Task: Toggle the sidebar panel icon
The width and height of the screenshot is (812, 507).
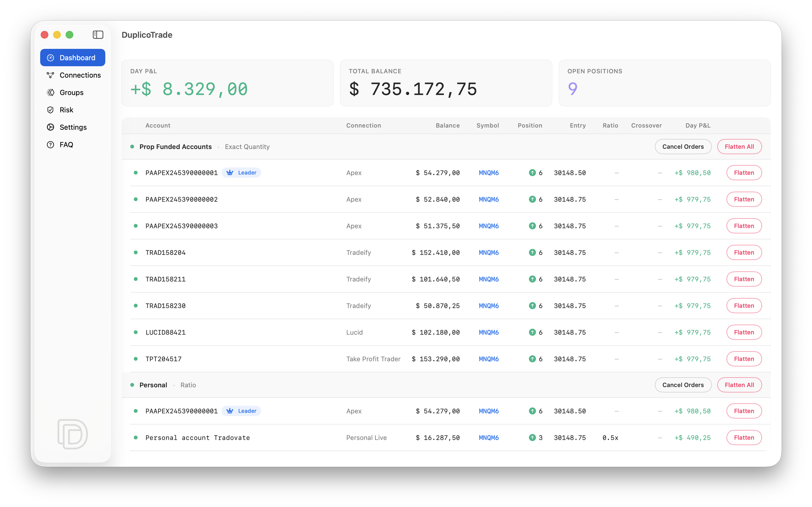Action: 98,35
